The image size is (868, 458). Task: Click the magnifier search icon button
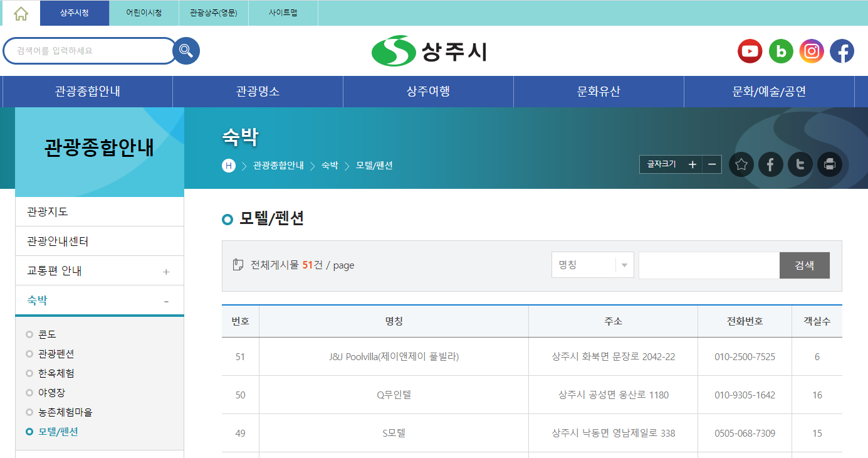186,51
